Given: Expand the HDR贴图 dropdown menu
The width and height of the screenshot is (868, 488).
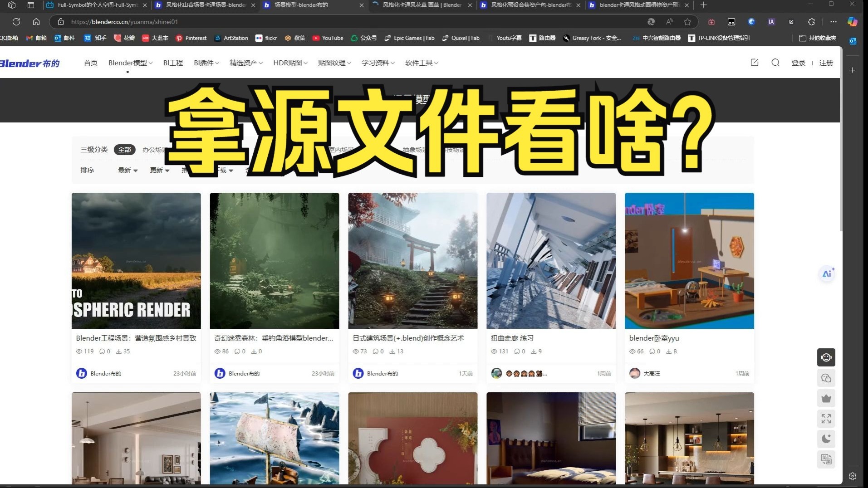Looking at the screenshot, I should [290, 63].
